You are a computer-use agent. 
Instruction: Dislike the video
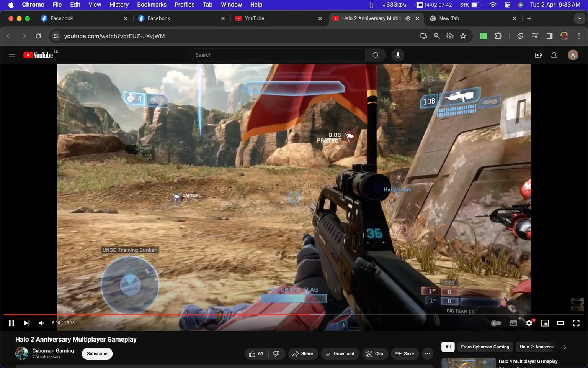coord(276,353)
